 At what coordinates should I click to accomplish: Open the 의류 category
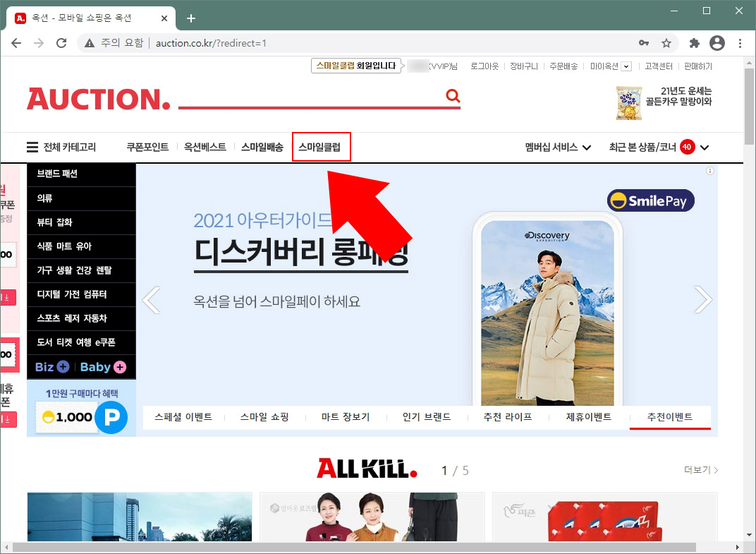click(x=82, y=198)
